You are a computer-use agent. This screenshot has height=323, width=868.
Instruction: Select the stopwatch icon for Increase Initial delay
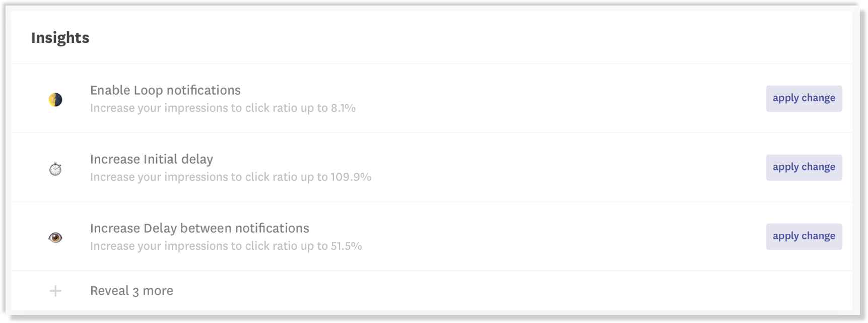click(55, 168)
